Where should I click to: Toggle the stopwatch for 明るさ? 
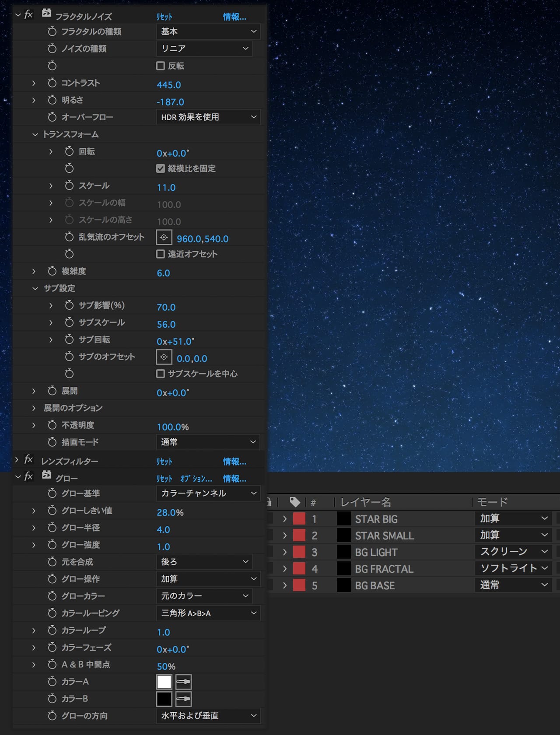pyautogui.click(x=52, y=100)
